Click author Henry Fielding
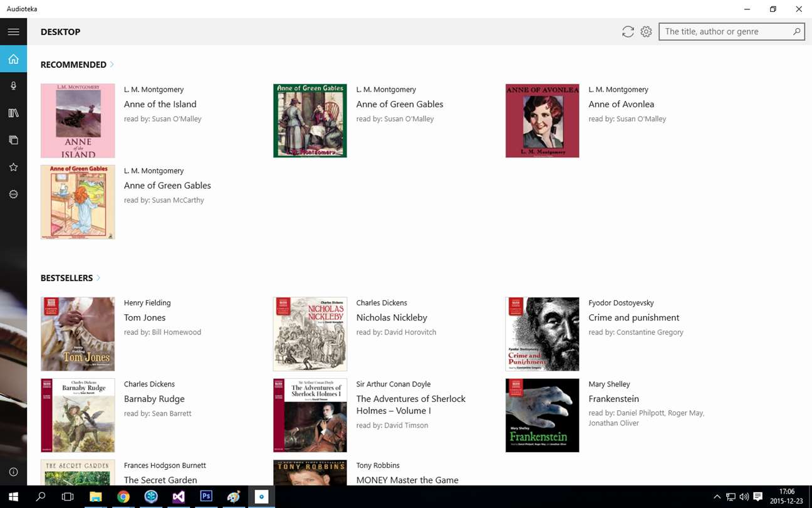 [x=147, y=303]
